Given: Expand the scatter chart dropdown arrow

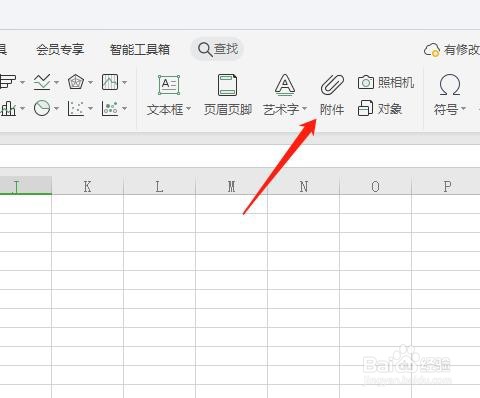Looking at the screenshot, I should [90, 108].
